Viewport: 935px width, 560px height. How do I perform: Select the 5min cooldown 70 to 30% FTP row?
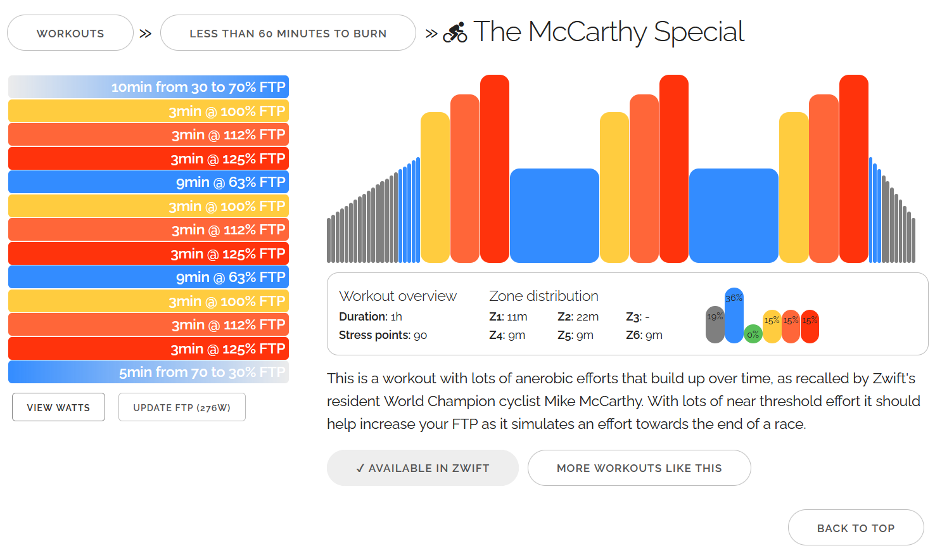pos(148,372)
